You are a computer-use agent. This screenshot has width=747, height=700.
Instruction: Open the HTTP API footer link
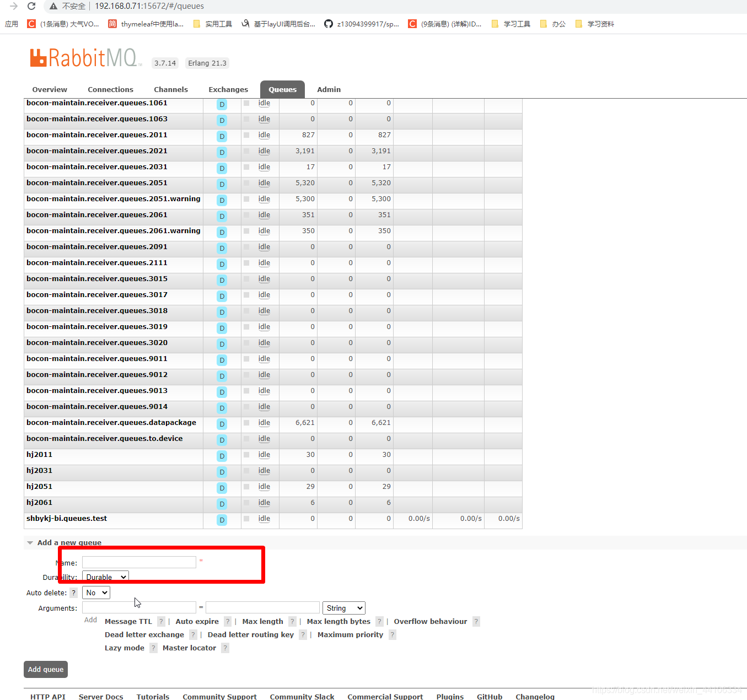tap(48, 697)
